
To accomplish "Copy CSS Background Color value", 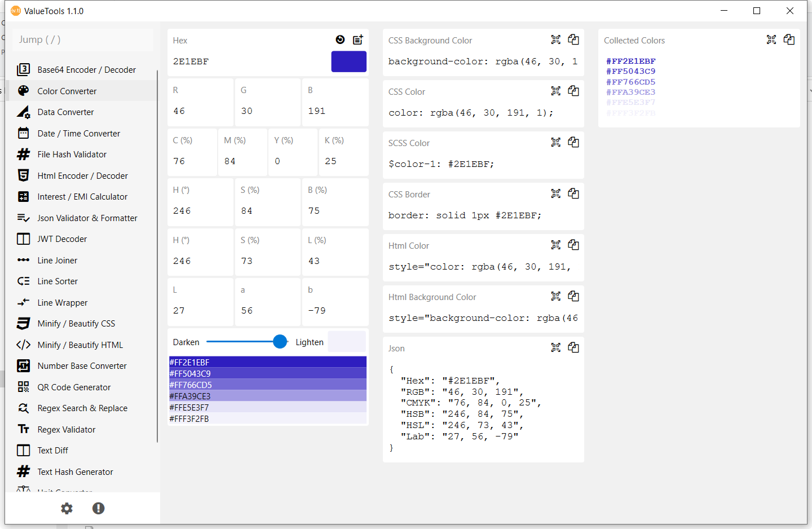I will coord(573,39).
